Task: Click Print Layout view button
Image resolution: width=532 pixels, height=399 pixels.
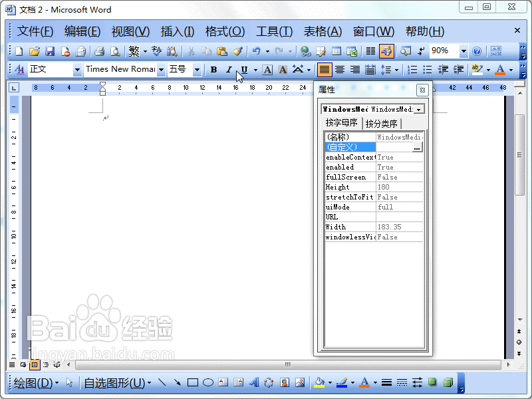Action: 35,364
